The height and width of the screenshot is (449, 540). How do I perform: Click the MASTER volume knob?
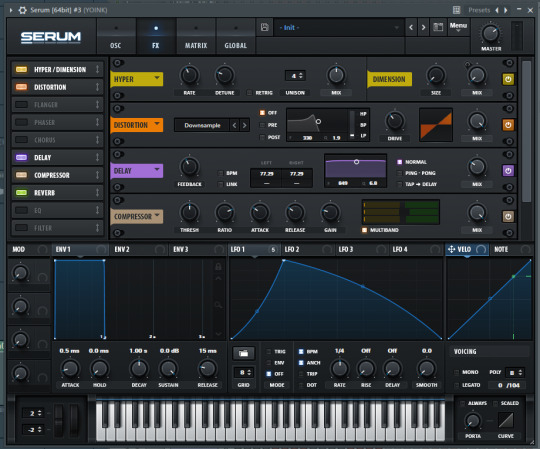pos(490,33)
